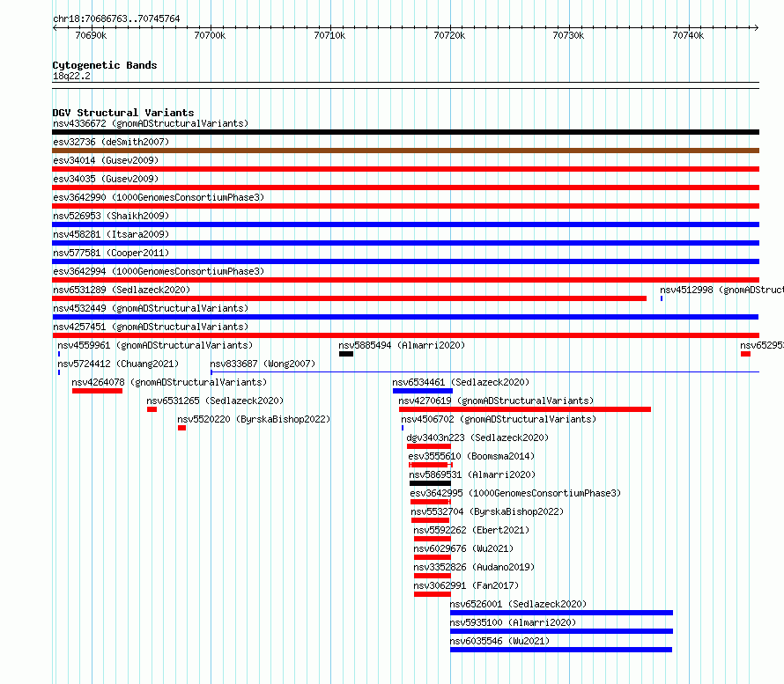Click the nsv5885494 (Almarri2020) black block

pos(346,354)
